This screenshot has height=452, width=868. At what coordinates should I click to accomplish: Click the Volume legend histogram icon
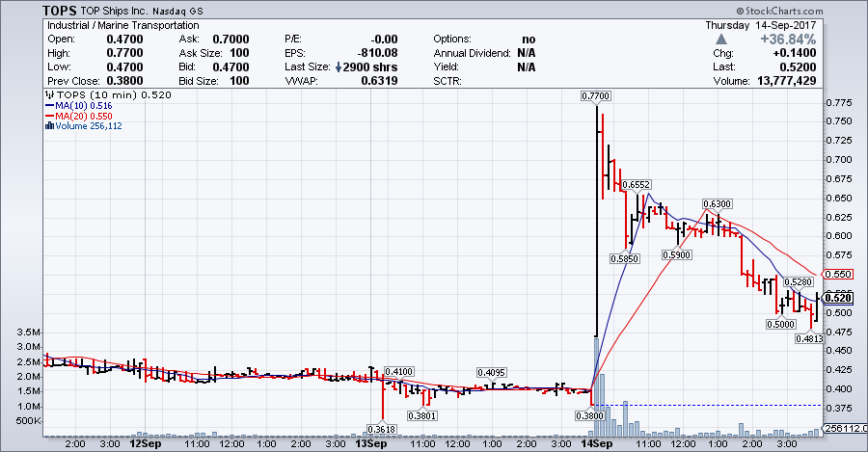[49, 125]
